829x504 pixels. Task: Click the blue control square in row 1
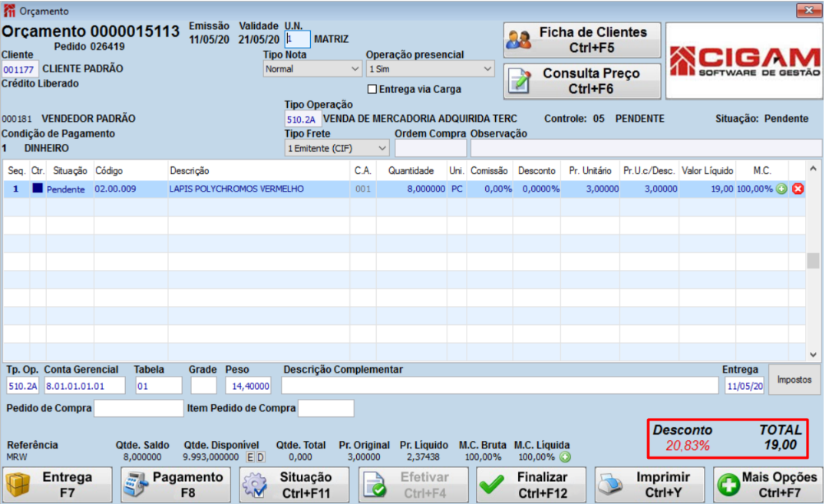pos(38,188)
